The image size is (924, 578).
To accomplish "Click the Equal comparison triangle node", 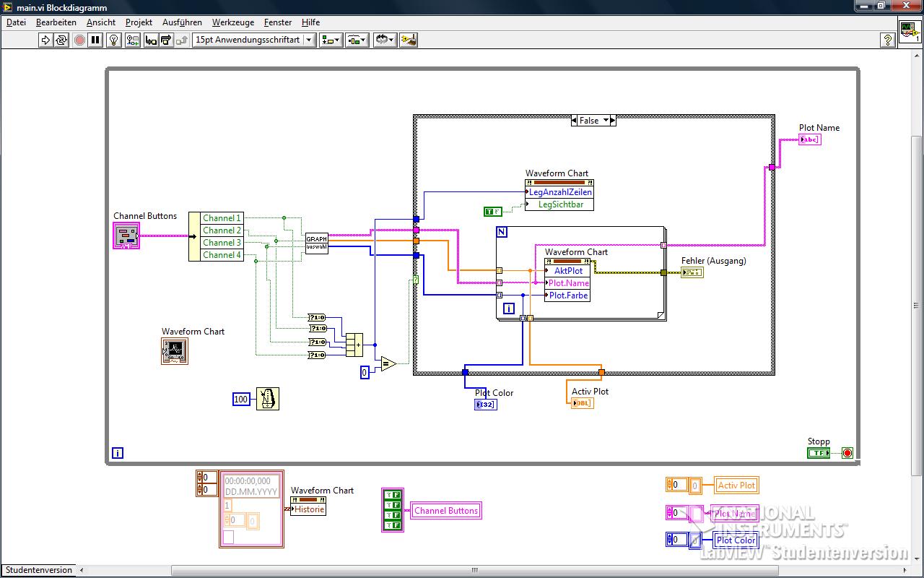I will point(388,363).
